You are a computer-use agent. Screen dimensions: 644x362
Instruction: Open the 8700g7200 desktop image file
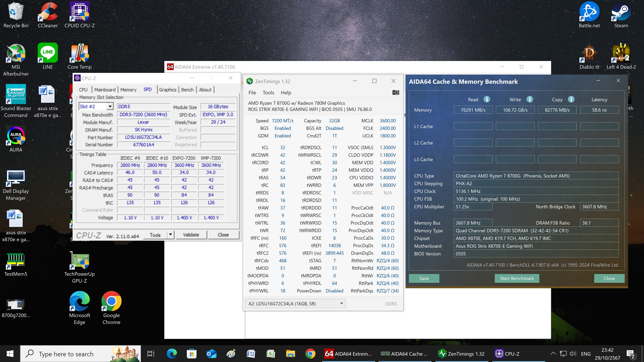pos(16,308)
